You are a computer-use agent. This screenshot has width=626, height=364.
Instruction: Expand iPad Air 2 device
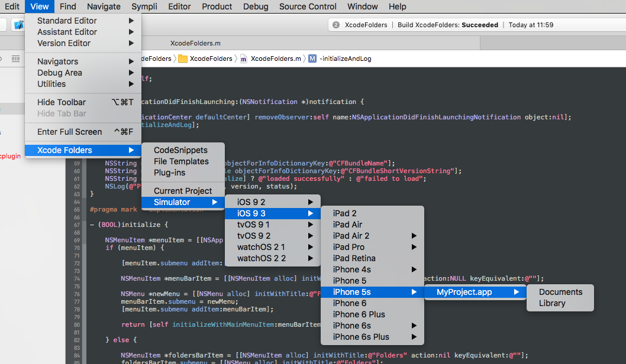point(373,235)
